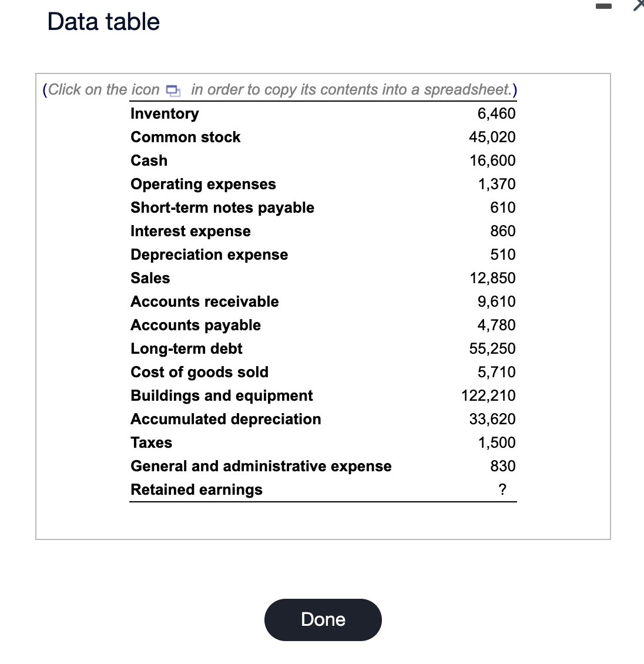Click the Data table title
The width and height of the screenshot is (644, 664).
(102, 21)
